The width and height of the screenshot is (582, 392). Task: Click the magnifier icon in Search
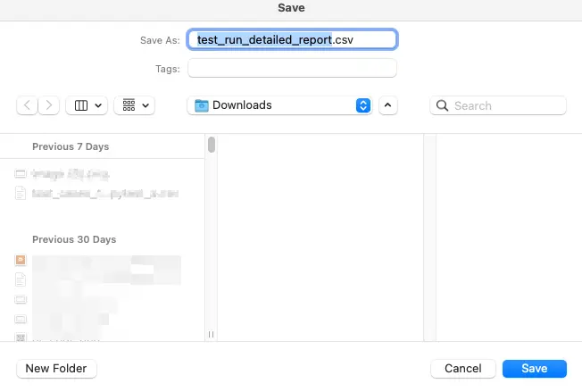442,105
